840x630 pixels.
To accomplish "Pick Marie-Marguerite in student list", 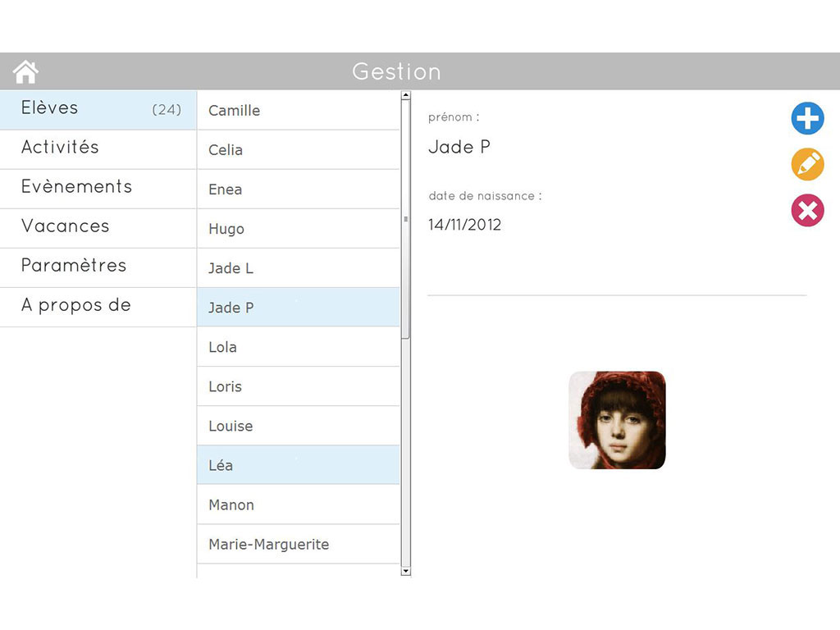I will (298, 544).
